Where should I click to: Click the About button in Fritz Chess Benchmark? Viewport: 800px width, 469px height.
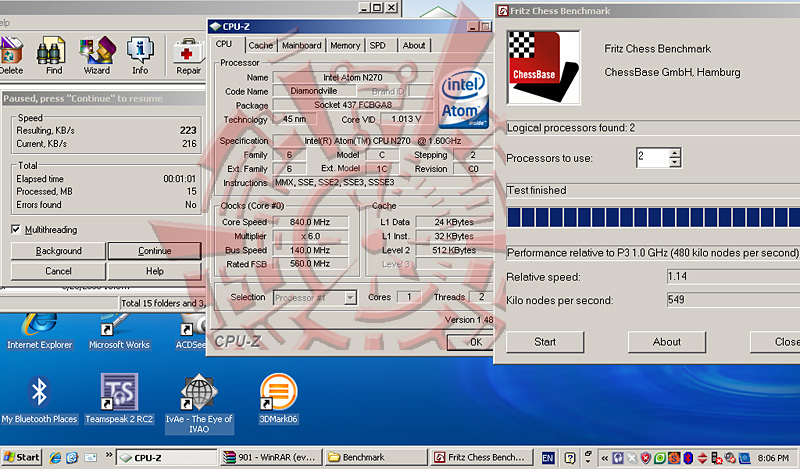tap(667, 342)
